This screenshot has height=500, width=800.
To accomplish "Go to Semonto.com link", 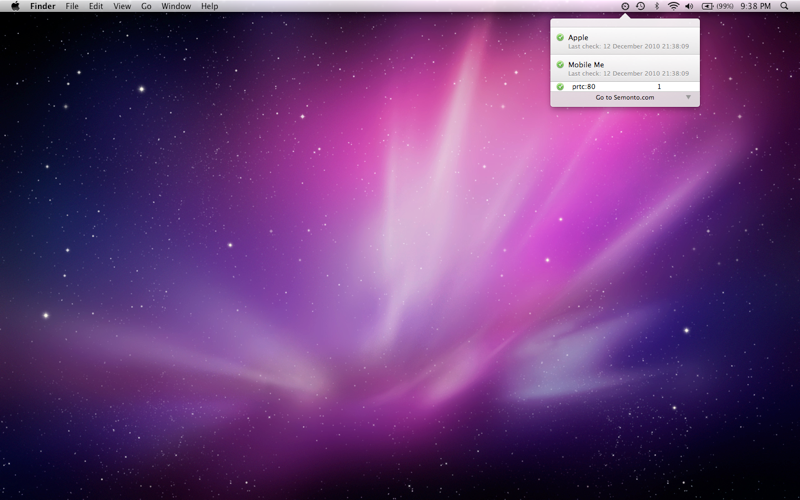I will pos(624,97).
